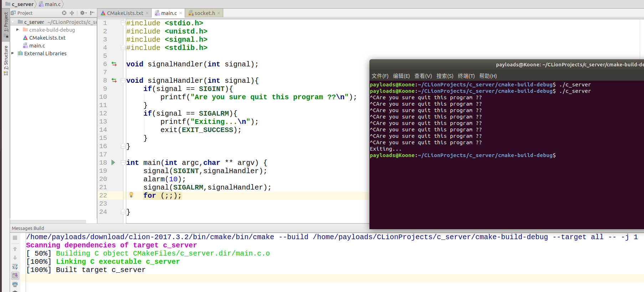Screen dimensions: 644x292
Task: Click the gutter navigation arrows on line 6
Action: [114, 64]
